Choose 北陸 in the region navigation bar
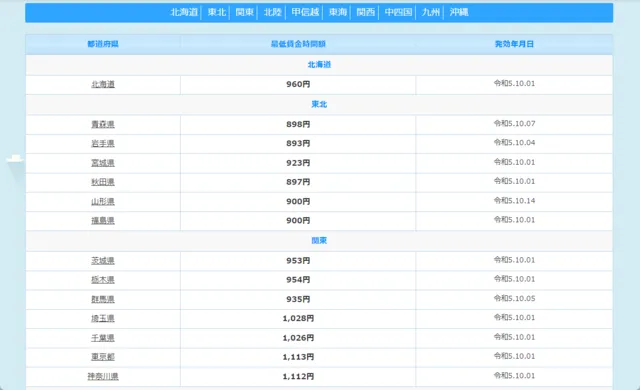The image size is (640, 390). (x=273, y=12)
